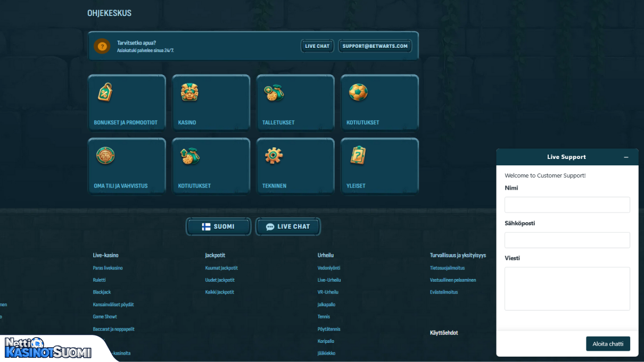Click the orange question mark help icon
The width and height of the screenshot is (644, 362).
102,46
